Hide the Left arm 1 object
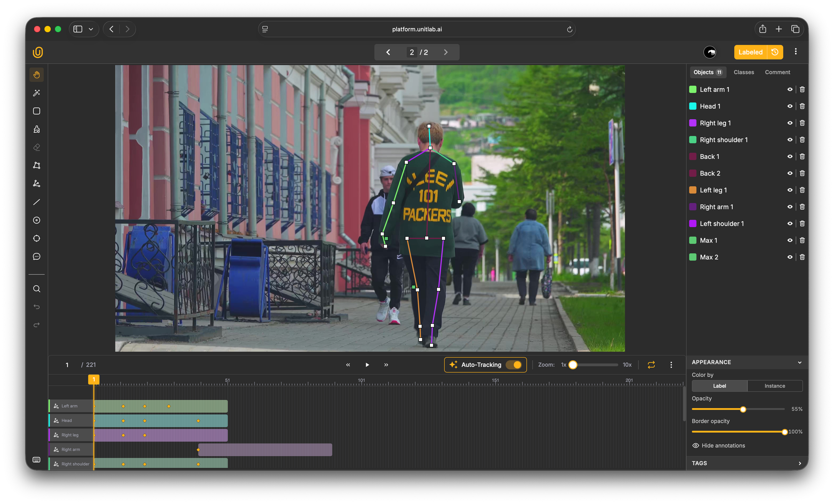The width and height of the screenshot is (834, 504). click(789, 90)
